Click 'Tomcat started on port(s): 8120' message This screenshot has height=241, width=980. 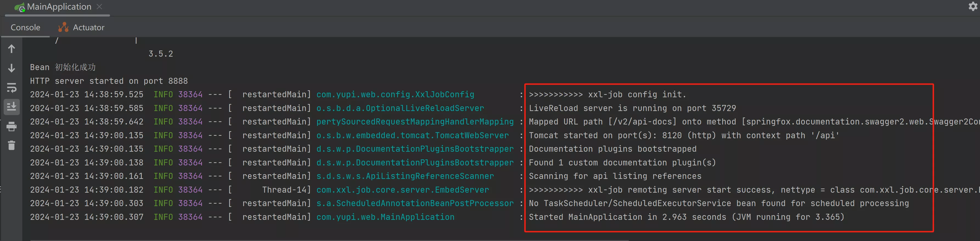[x=684, y=135]
